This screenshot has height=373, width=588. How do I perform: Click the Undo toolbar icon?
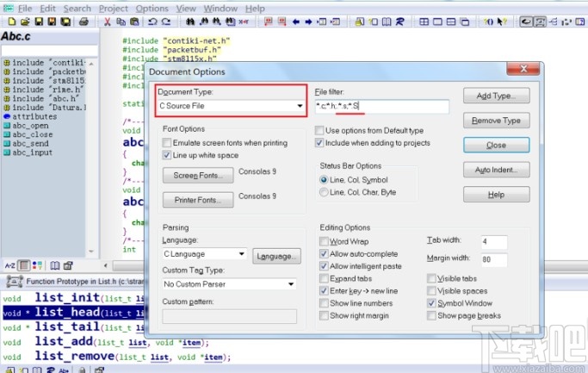click(x=152, y=22)
